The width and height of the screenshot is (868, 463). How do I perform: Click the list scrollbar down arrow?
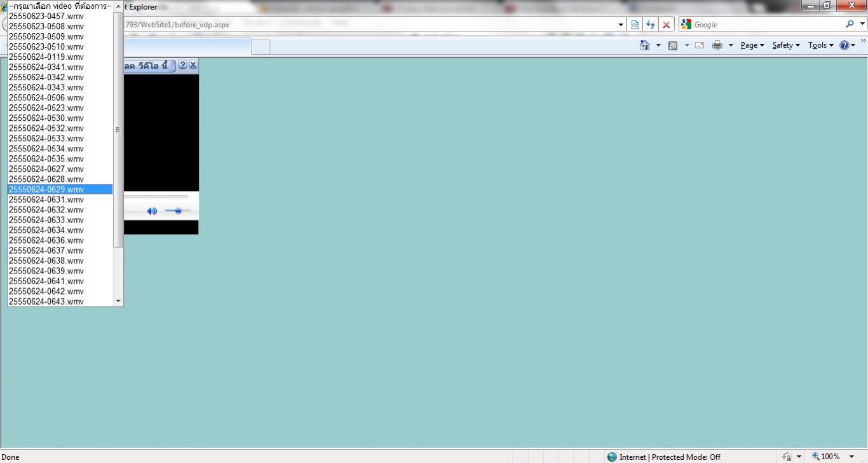click(118, 301)
